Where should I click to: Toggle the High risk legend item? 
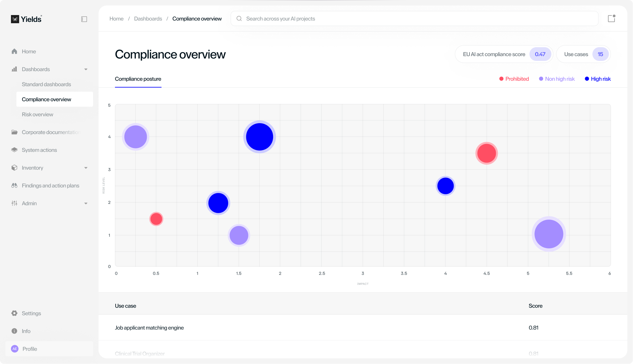pyautogui.click(x=597, y=79)
